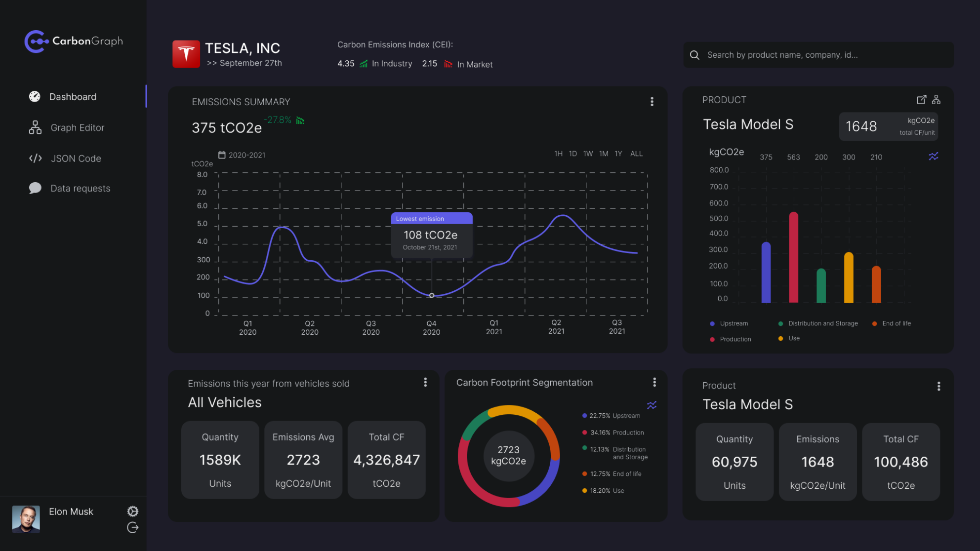Viewport: 980px width, 551px height.
Task: Click the Data requests chat bubble icon
Action: [x=35, y=188]
